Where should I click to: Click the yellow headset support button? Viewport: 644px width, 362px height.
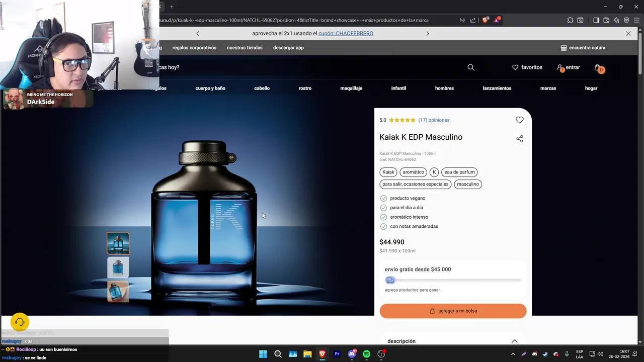coord(20,322)
